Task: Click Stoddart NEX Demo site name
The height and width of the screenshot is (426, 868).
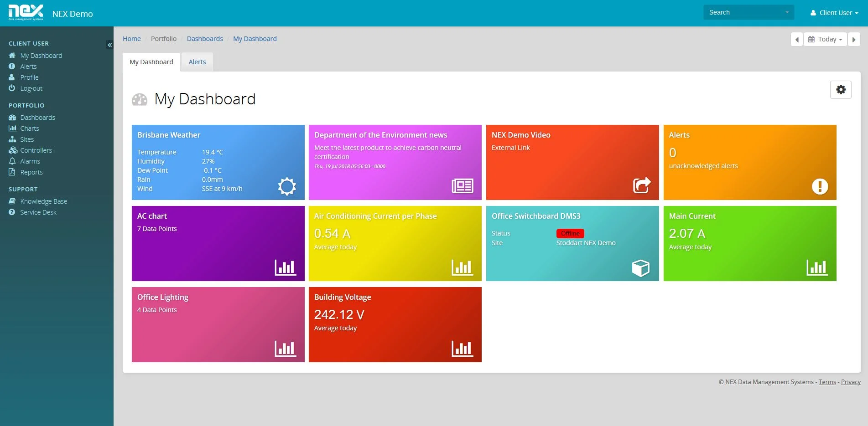Action: click(x=586, y=243)
